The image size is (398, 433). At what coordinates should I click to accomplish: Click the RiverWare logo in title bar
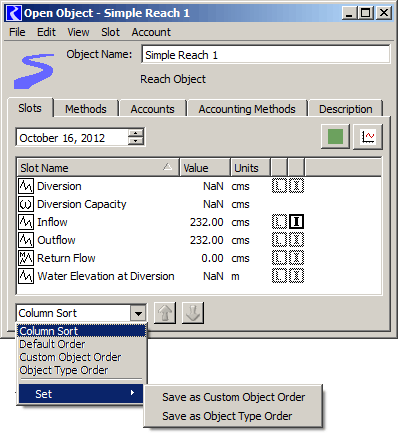[x=14, y=13]
